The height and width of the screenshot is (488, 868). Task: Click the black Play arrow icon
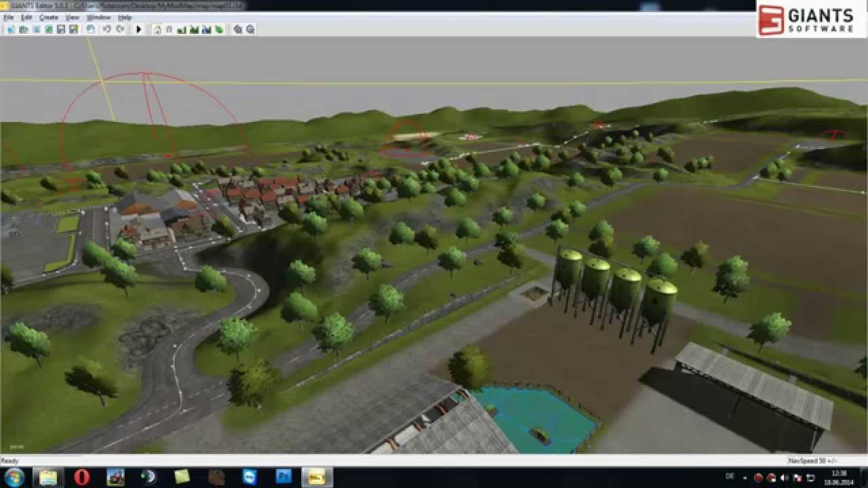click(x=138, y=29)
